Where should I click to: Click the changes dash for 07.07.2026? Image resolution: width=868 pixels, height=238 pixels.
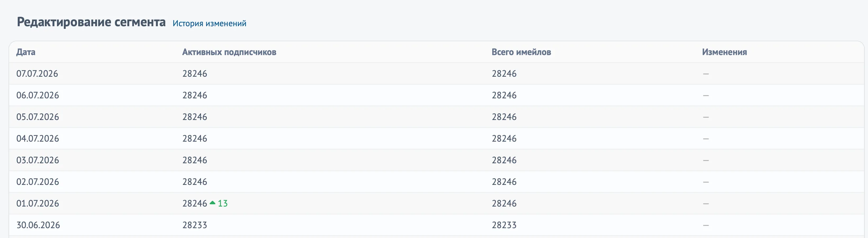pyautogui.click(x=706, y=73)
